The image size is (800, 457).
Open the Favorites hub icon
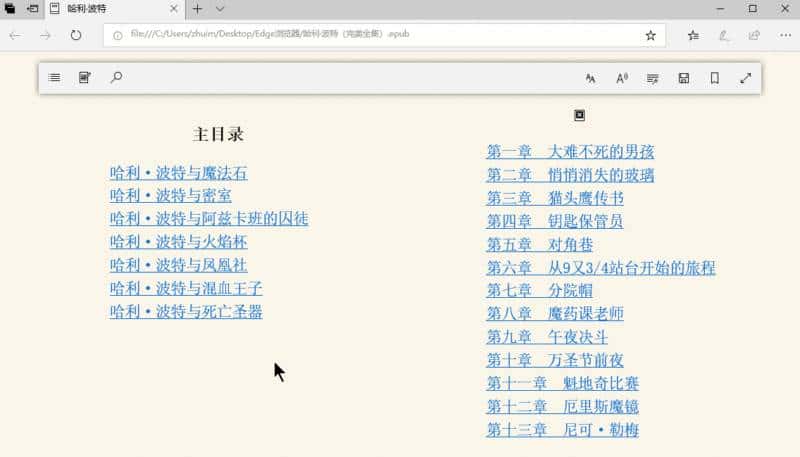[x=693, y=35]
